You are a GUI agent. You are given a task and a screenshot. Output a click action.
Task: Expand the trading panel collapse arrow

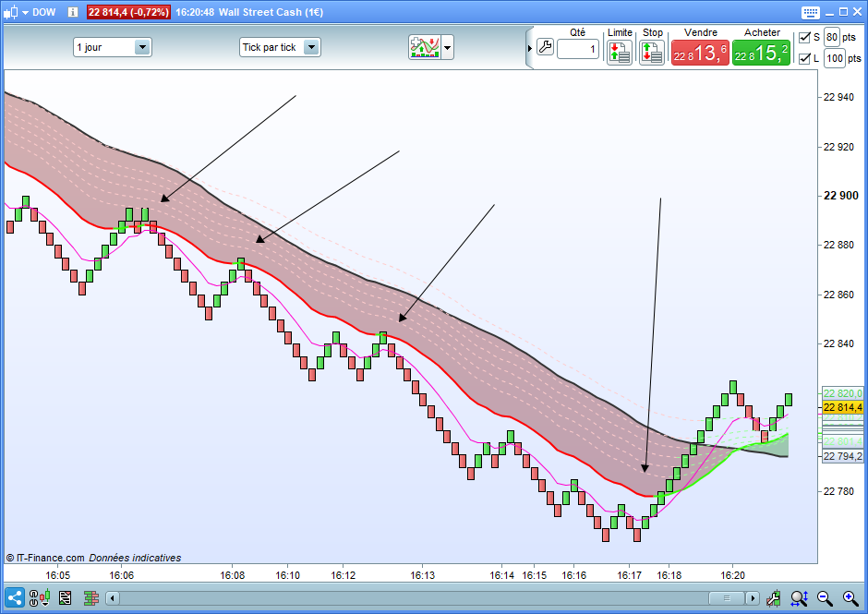pos(530,48)
